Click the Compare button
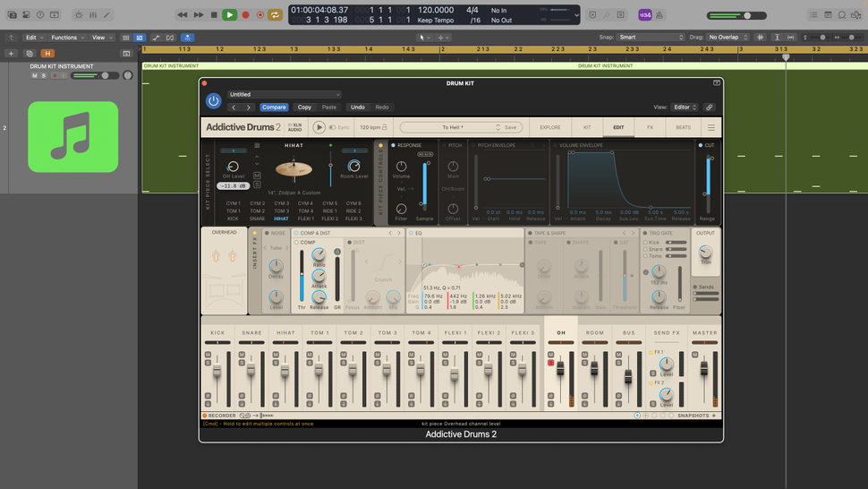This screenshot has width=868, height=489. click(274, 107)
